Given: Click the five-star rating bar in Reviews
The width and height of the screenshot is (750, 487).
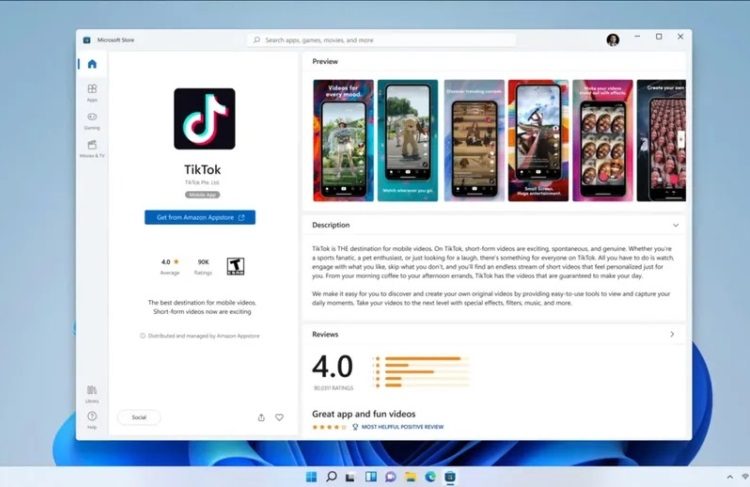Looking at the screenshot, I should coord(418,358).
